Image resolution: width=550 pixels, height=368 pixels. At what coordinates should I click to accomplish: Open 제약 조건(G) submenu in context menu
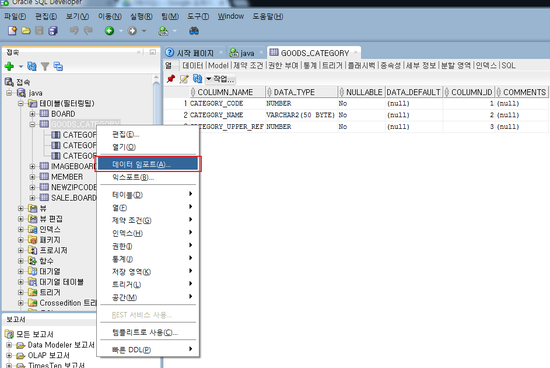148,220
